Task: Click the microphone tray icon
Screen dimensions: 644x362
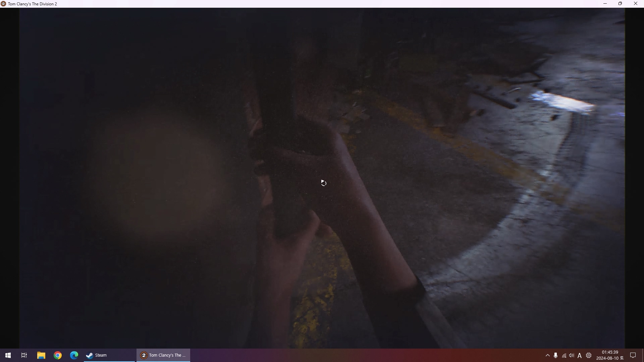Action: pyautogui.click(x=556, y=355)
